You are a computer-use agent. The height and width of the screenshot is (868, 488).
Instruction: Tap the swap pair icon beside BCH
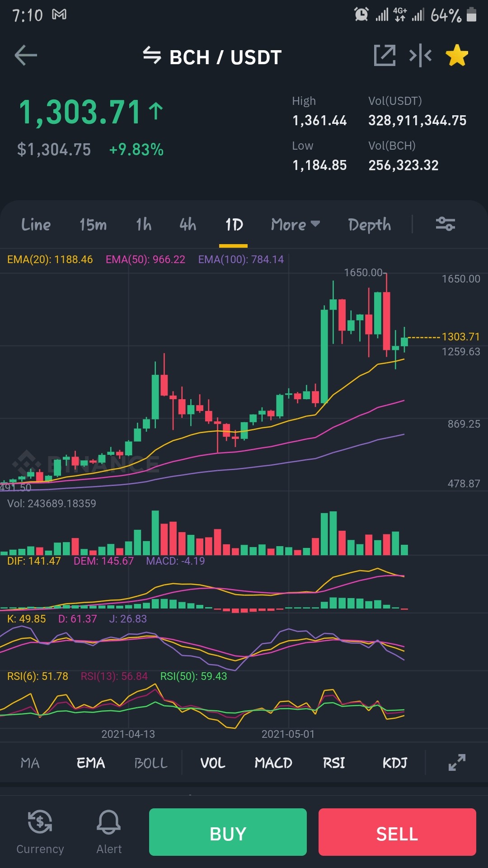pyautogui.click(x=152, y=56)
